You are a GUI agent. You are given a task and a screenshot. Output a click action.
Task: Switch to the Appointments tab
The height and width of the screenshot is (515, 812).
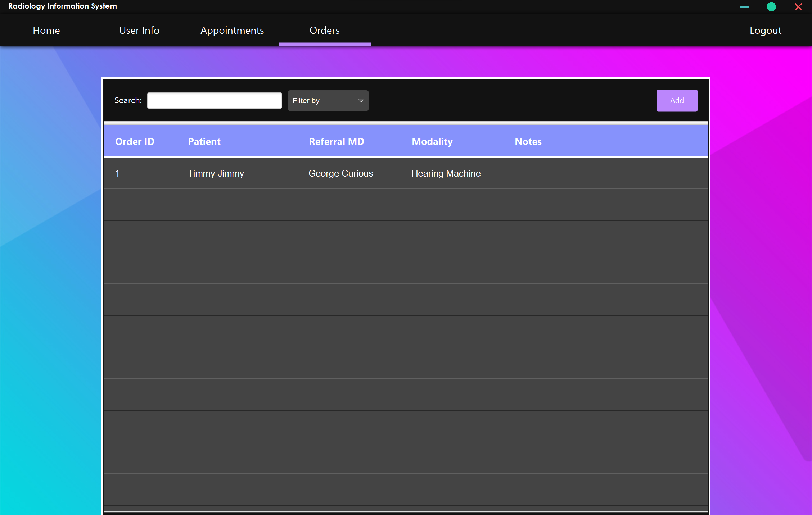[x=232, y=31]
